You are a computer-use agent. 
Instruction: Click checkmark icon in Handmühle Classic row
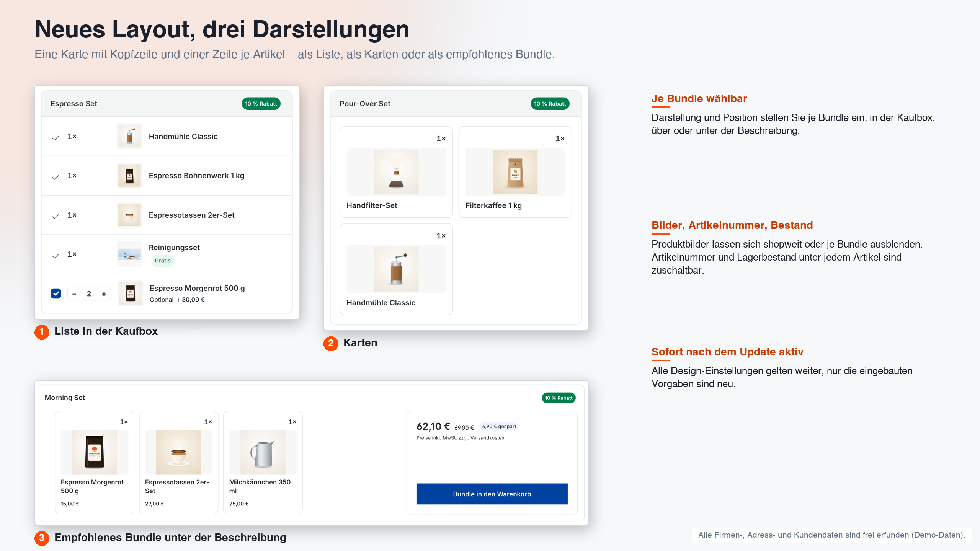[x=56, y=138]
